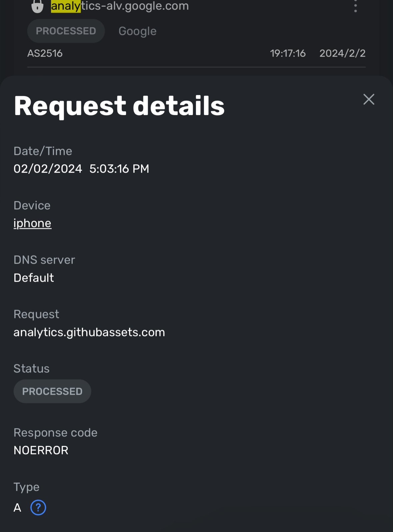Screen dimensions: 393x532
Task: Click the A record type label
Action: click(x=17, y=508)
